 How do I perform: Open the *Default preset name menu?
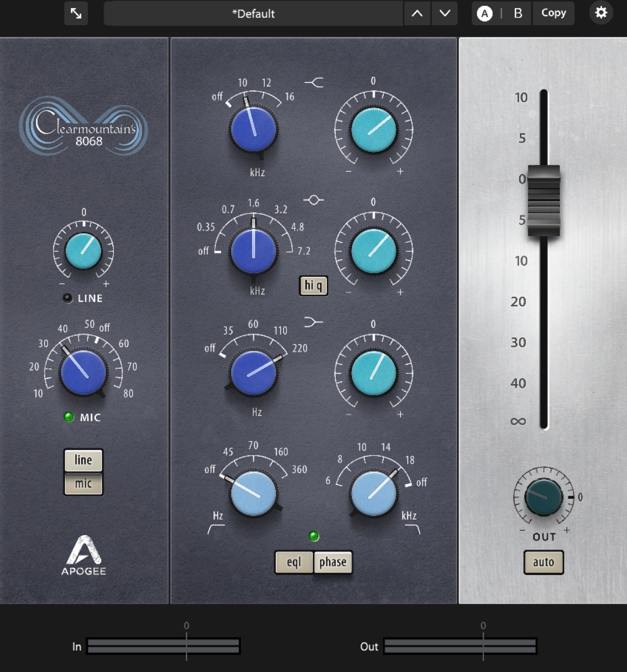coord(253,13)
